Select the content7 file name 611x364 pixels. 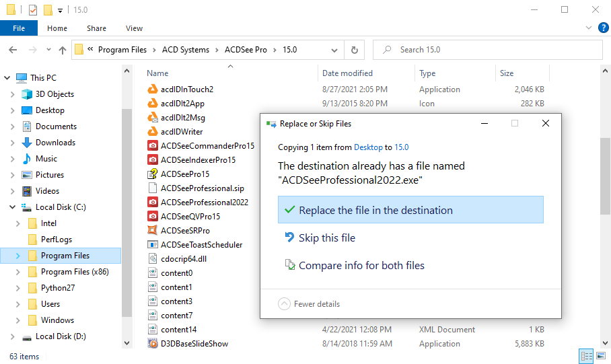[176, 316]
